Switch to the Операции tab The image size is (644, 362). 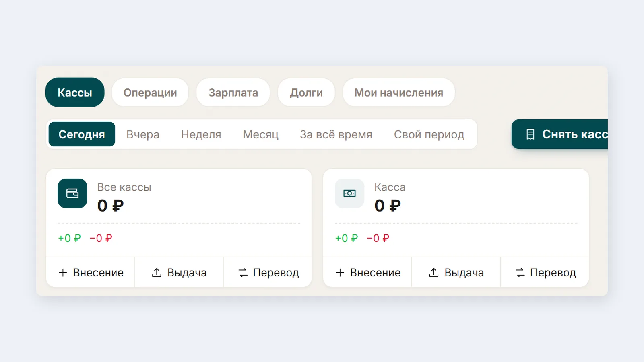[x=150, y=93]
